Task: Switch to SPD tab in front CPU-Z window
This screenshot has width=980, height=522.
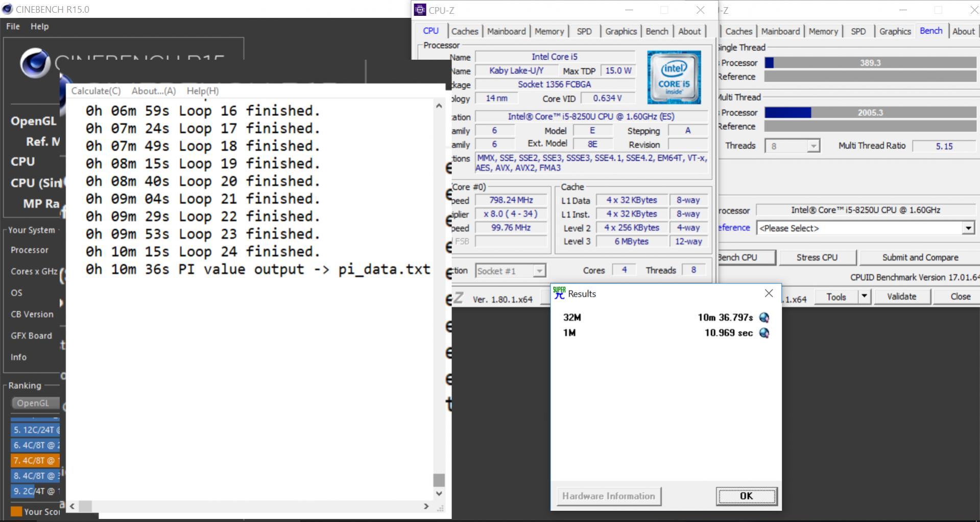Action: (x=584, y=31)
